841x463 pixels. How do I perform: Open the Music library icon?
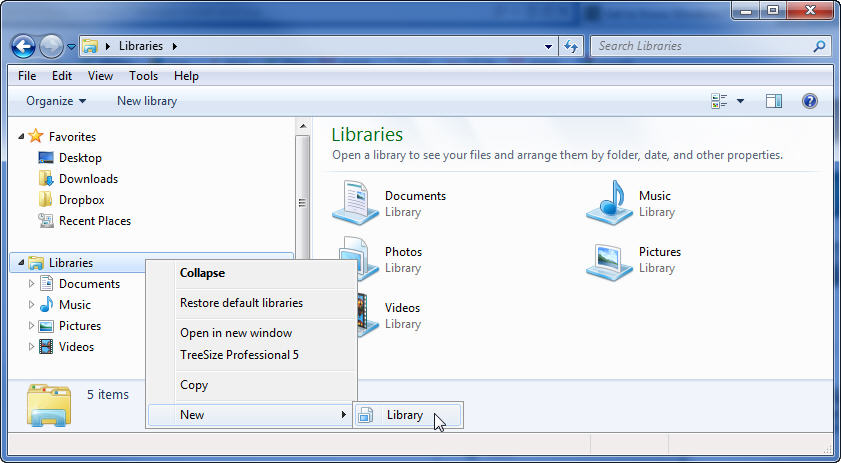coord(607,203)
